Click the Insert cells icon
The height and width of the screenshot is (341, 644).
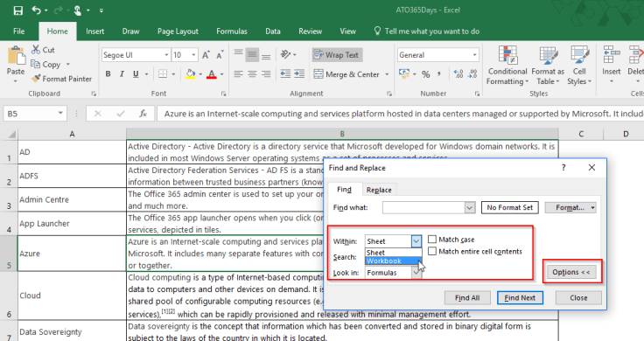coord(611,55)
